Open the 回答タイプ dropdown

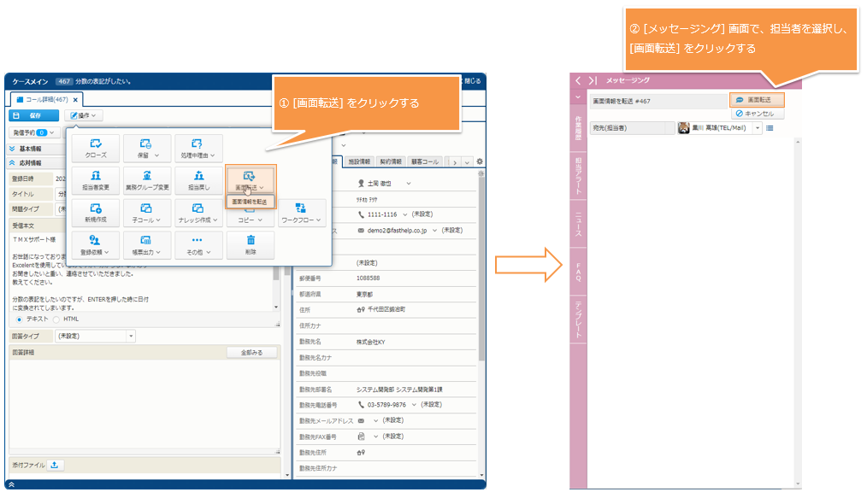point(94,337)
